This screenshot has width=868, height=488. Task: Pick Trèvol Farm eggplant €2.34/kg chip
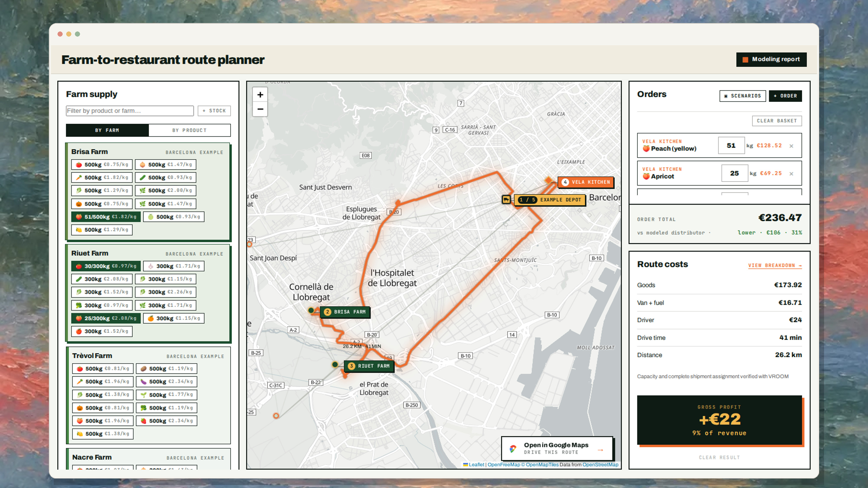pyautogui.click(x=167, y=381)
